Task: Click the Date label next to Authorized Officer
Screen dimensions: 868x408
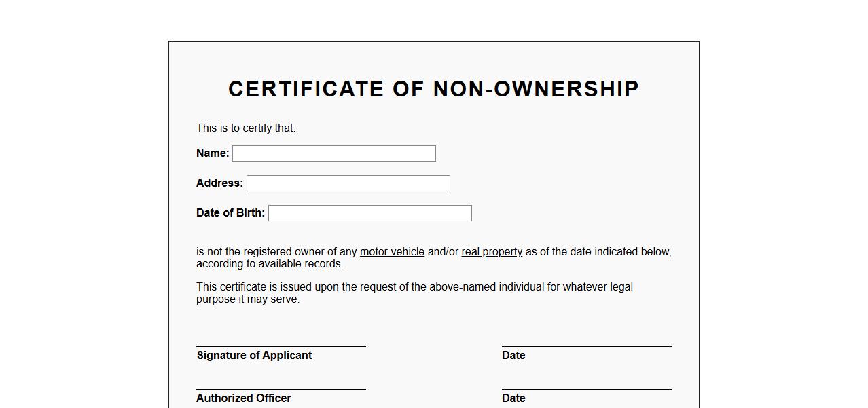Action: (513, 398)
